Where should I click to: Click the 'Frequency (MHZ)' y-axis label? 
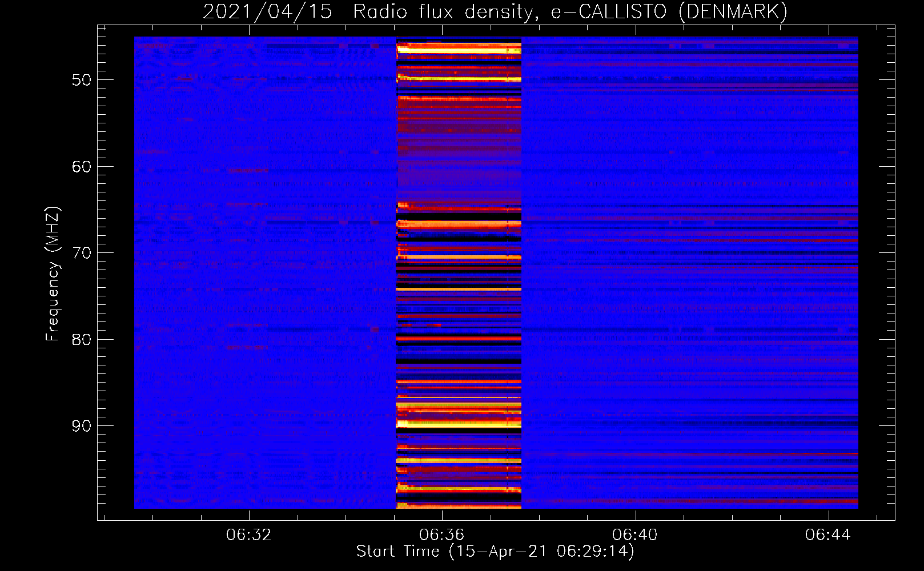point(52,274)
